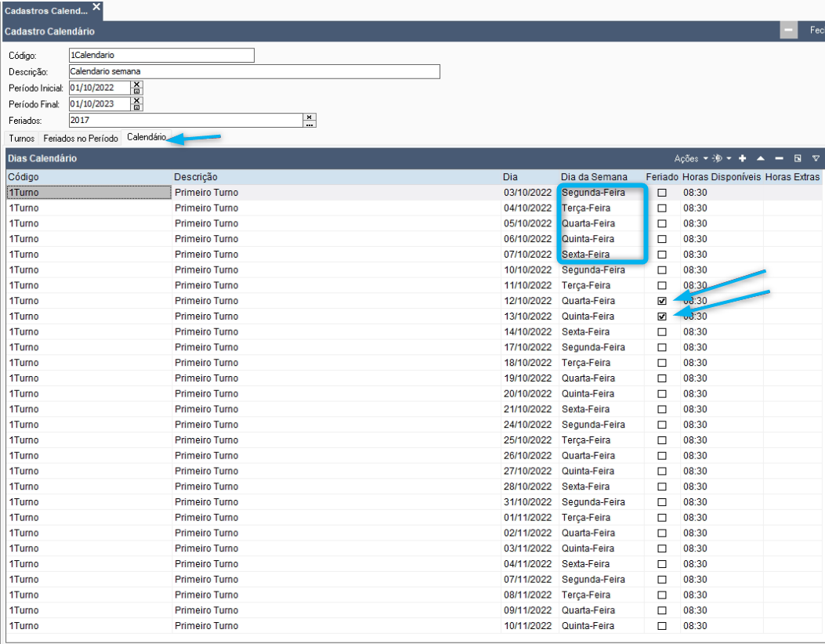The width and height of the screenshot is (825, 644).
Task: Click into the Descrição input field
Action: tap(254, 71)
